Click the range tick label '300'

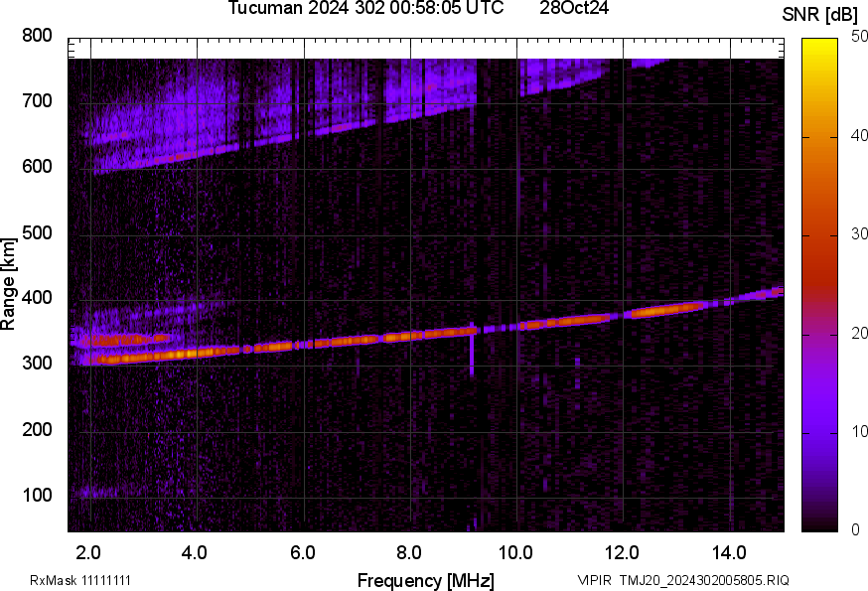(37, 364)
